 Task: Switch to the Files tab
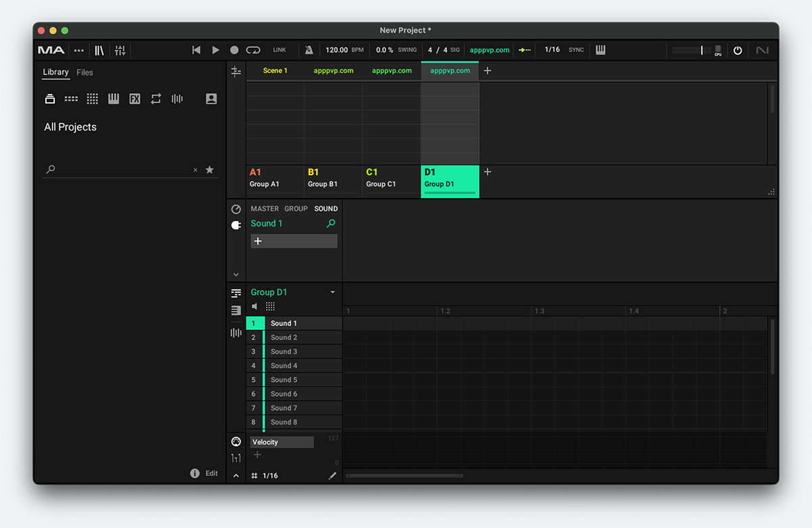tap(85, 72)
